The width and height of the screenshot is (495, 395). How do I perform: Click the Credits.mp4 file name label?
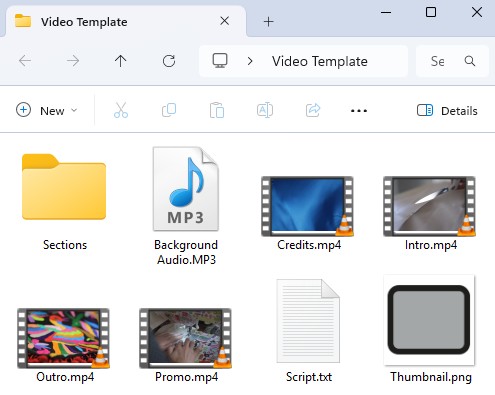point(309,245)
